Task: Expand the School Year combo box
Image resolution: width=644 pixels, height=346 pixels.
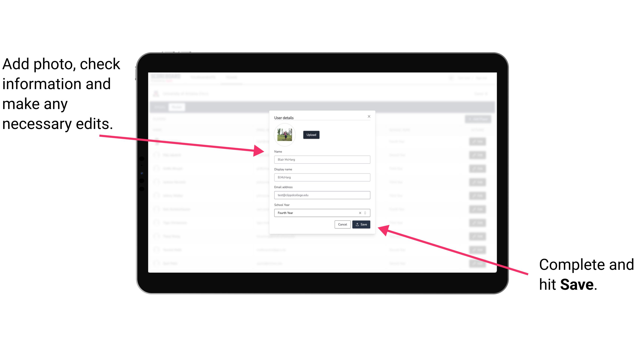Action: (x=366, y=213)
